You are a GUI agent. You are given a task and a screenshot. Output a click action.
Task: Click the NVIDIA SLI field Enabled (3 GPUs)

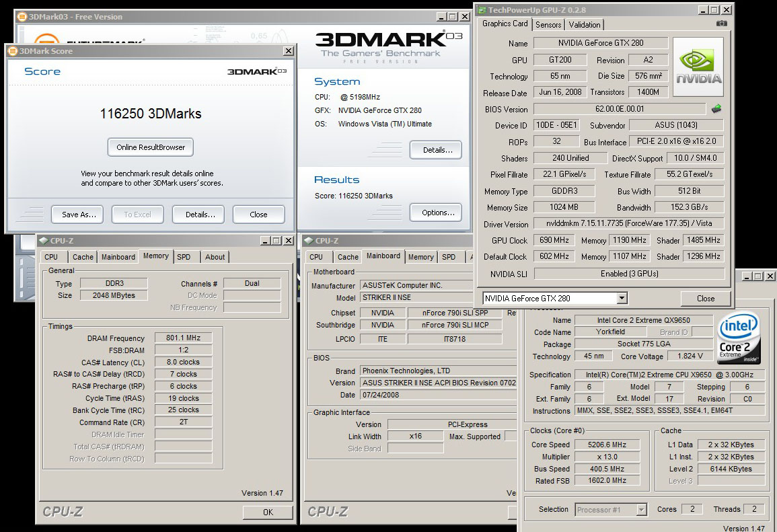pos(629,274)
